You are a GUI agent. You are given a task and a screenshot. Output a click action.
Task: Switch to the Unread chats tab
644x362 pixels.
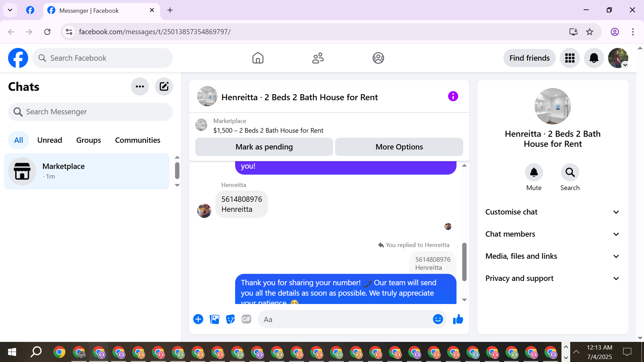[x=50, y=140]
